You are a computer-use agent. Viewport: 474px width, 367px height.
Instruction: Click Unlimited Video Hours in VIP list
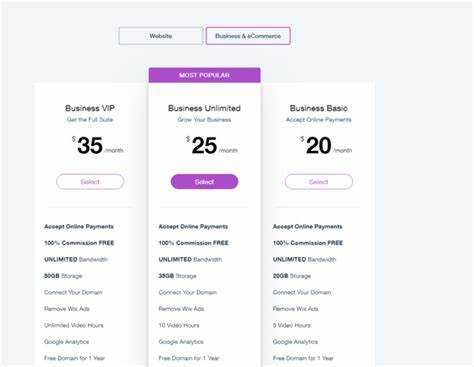[74, 325]
